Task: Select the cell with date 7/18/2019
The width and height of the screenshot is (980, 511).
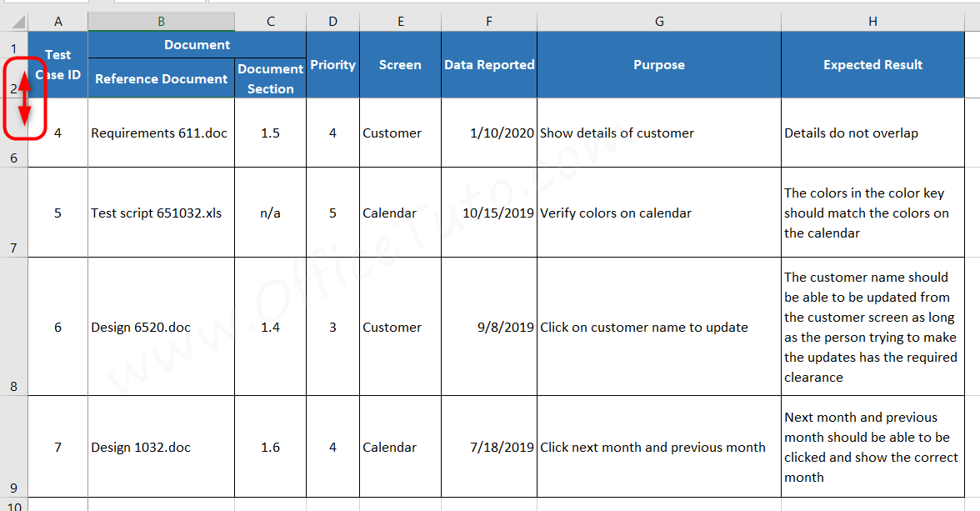Action: pos(488,447)
